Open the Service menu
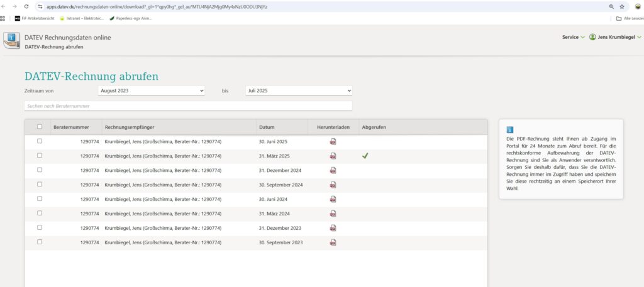 pos(573,37)
